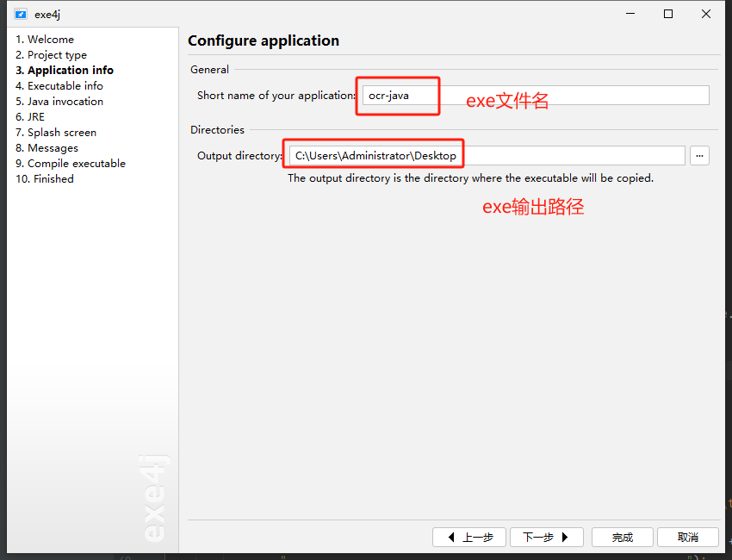Select the Project type step
The width and height of the screenshot is (732, 560).
pyautogui.click(x=51, y=54)
